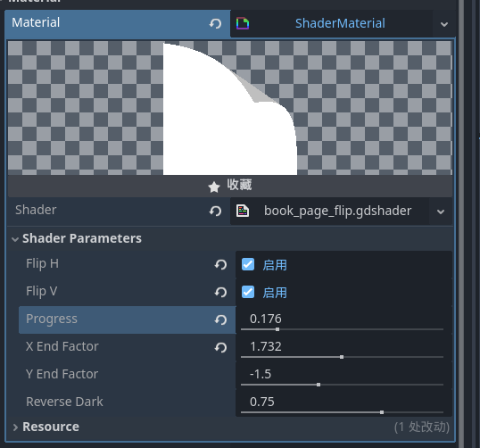Click the Y End Factor value field
The image size is (480, 448).
coord(343,374)
